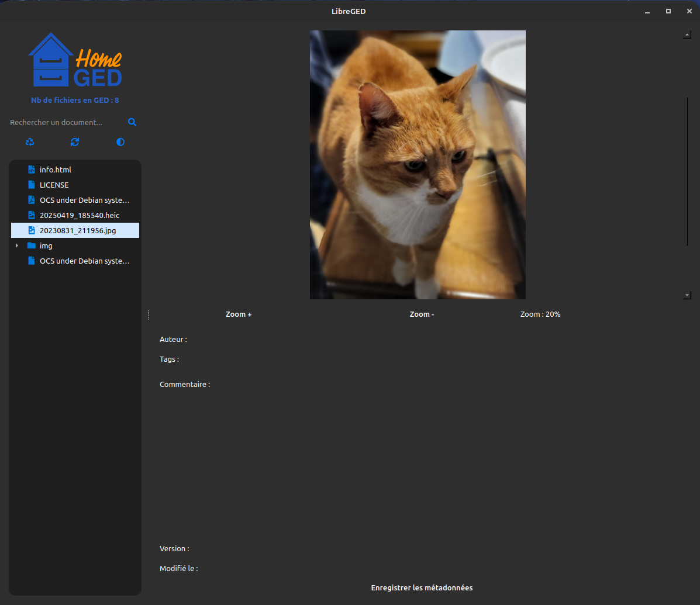Image resolution: width=700 pixels, height=605 pixels.
Task: Toggle the dark/light contrast theme icon
Action: (x=120, y=142)
